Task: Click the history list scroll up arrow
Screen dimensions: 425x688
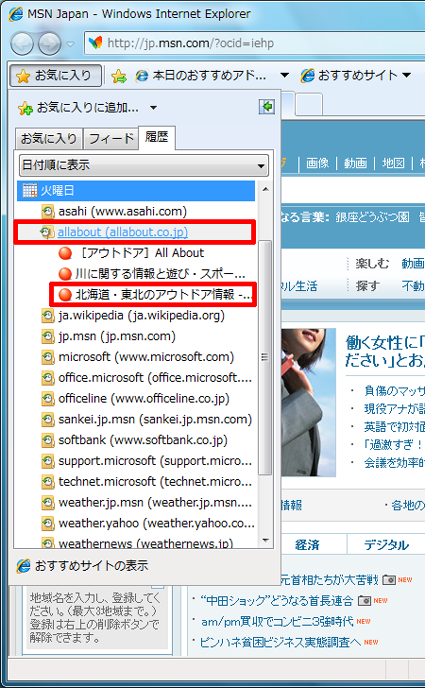Action: [265, 189]
